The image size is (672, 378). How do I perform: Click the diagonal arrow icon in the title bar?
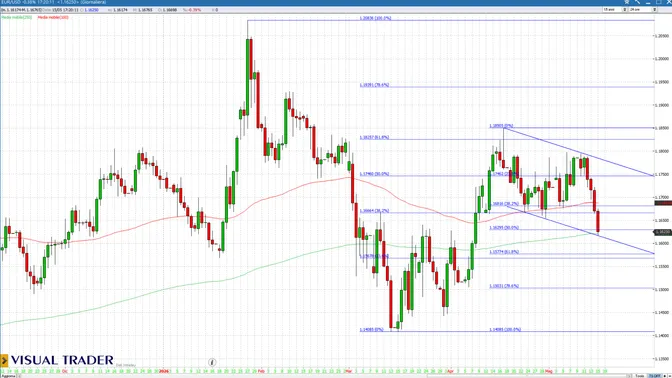[637, 2]
